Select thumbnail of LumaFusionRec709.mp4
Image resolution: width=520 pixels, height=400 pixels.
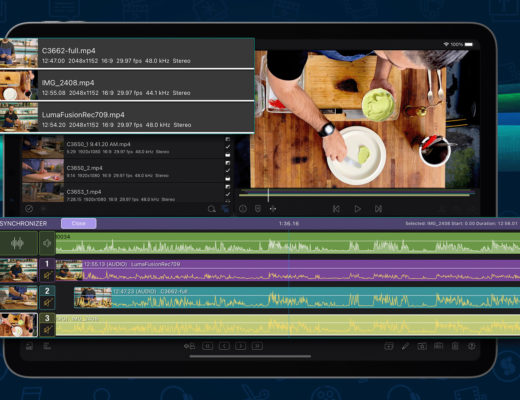19,117
